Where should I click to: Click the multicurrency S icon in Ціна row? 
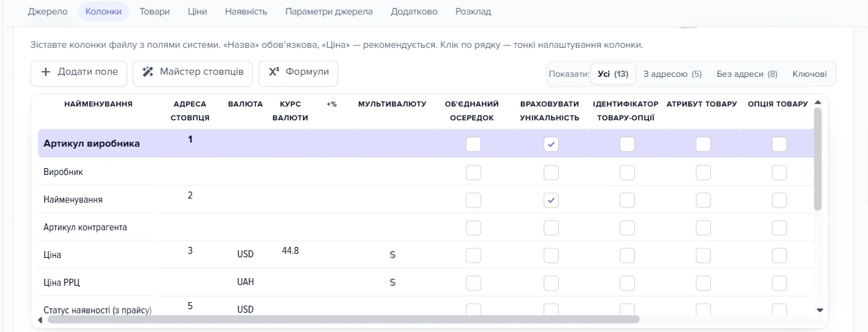(392, 255)
